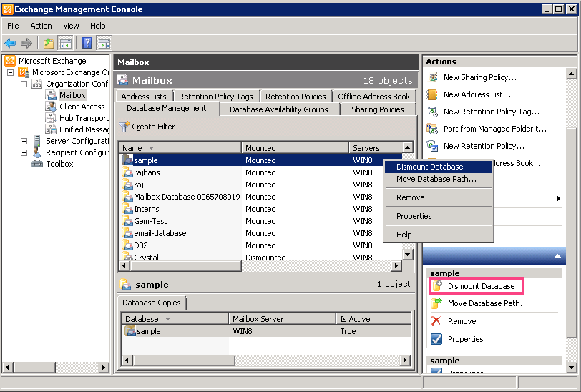
Task: Collapse the Microsoft Exchange On-Premises node
Action: click(x=11, y=72)
